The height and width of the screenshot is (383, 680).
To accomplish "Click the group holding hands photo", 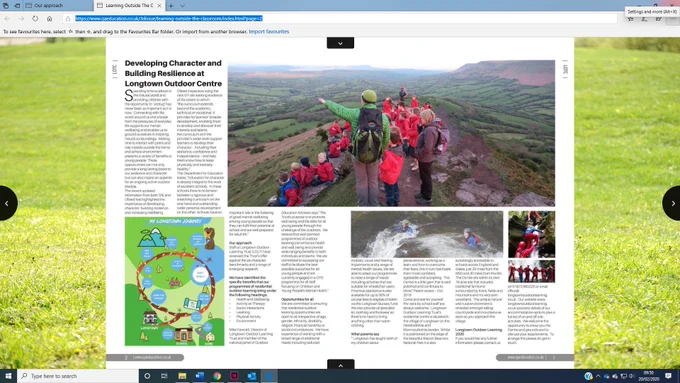I will coord(531,271).
